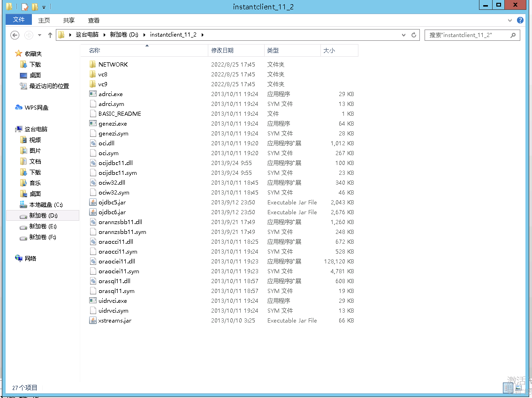The width and height of the screenshot is (532, 398).
Task: Select 本地磁盘 (C:) in the navigation pane
Action: click(x=46, y=205)
